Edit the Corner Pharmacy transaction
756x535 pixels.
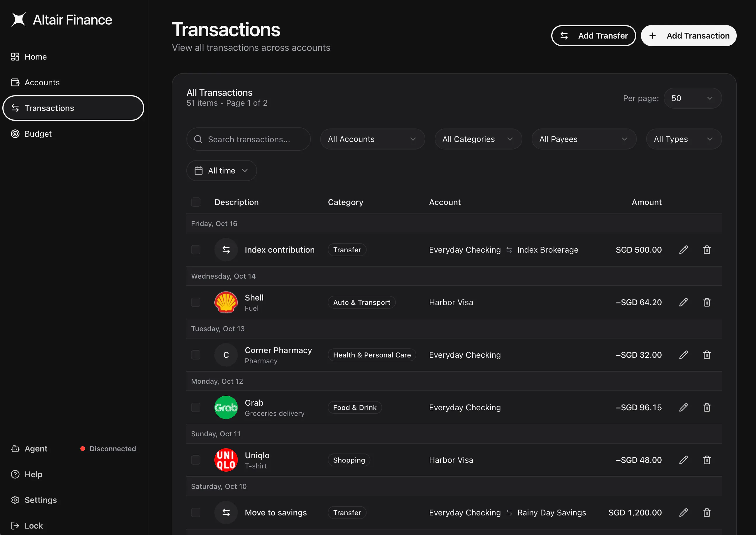pyautogui.click(x=684, y=355)
